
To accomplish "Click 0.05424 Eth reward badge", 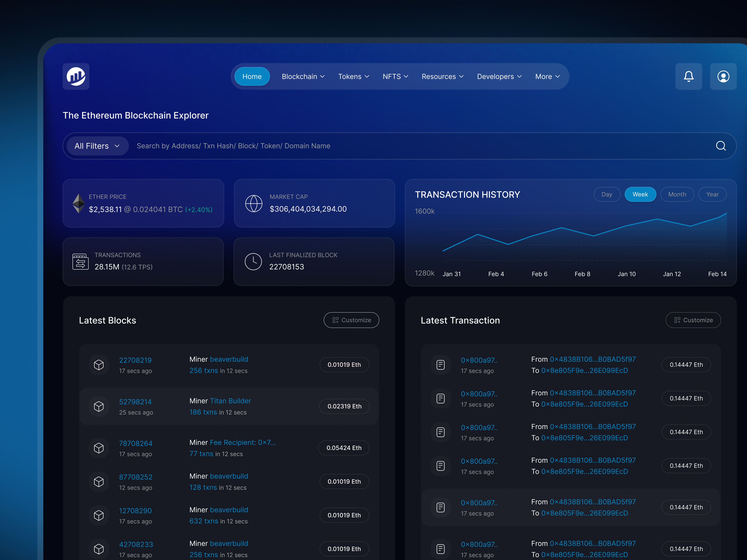I will (x=344, y=448).
